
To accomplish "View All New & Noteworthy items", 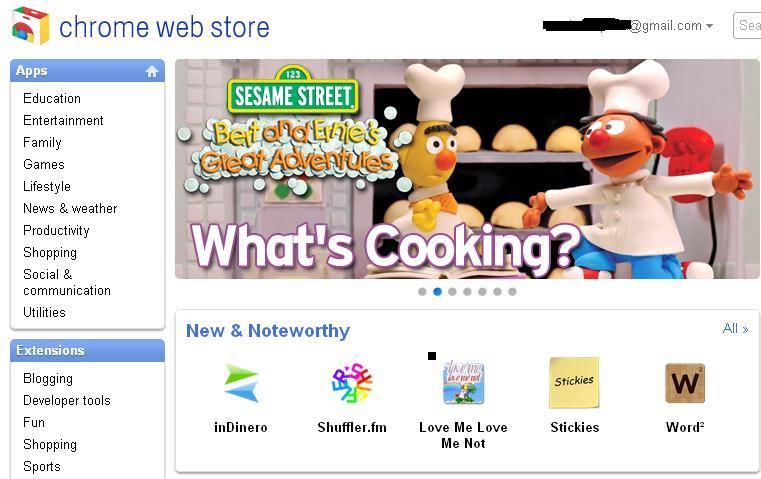I will tap(735, 329).
